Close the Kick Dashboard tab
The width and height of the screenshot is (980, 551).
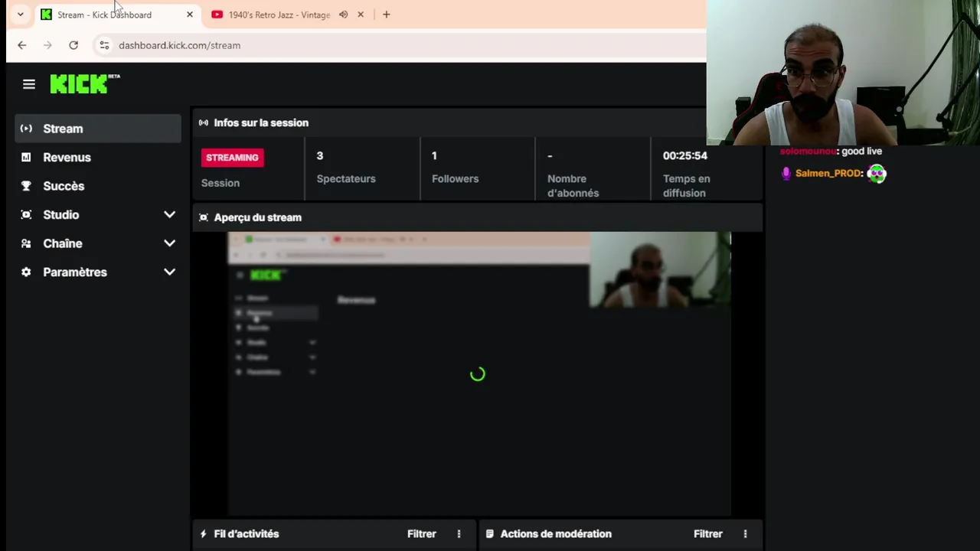tap(190, 15)
